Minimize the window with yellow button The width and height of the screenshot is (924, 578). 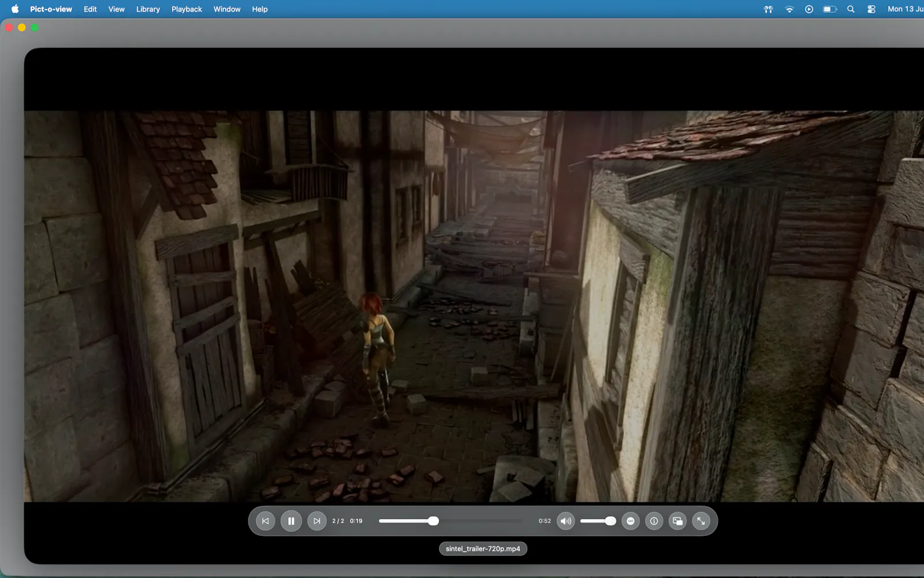tap(22, 27)
